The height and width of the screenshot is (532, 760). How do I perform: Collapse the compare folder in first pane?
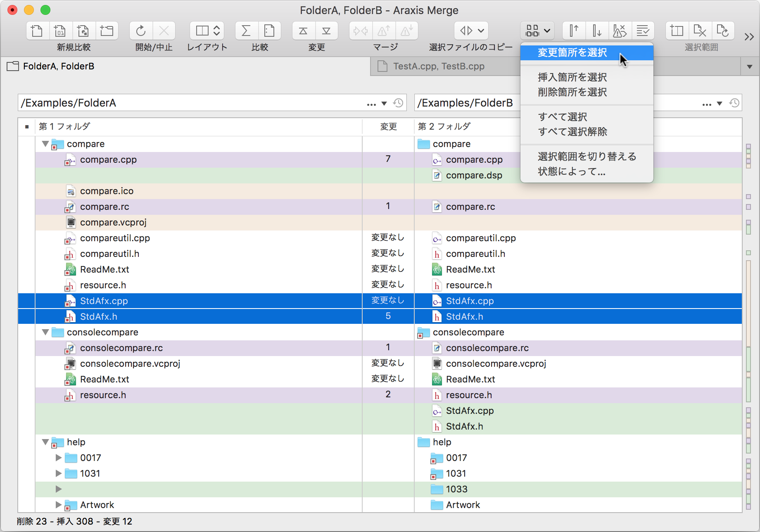click(x=45, y=144)
